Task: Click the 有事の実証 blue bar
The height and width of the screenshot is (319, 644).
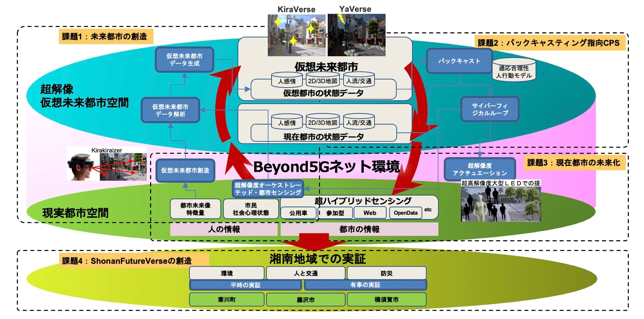Action: tap(365, 285)
